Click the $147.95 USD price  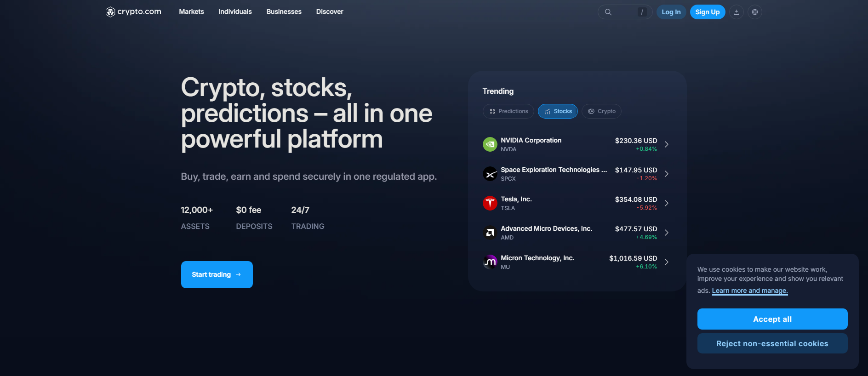tap(636, 170)
